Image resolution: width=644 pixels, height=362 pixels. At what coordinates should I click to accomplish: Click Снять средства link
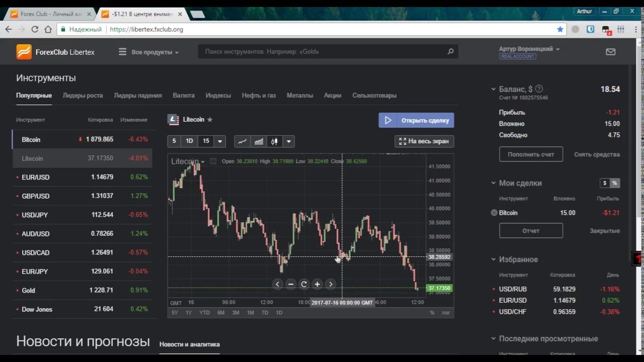coord(597,154)
